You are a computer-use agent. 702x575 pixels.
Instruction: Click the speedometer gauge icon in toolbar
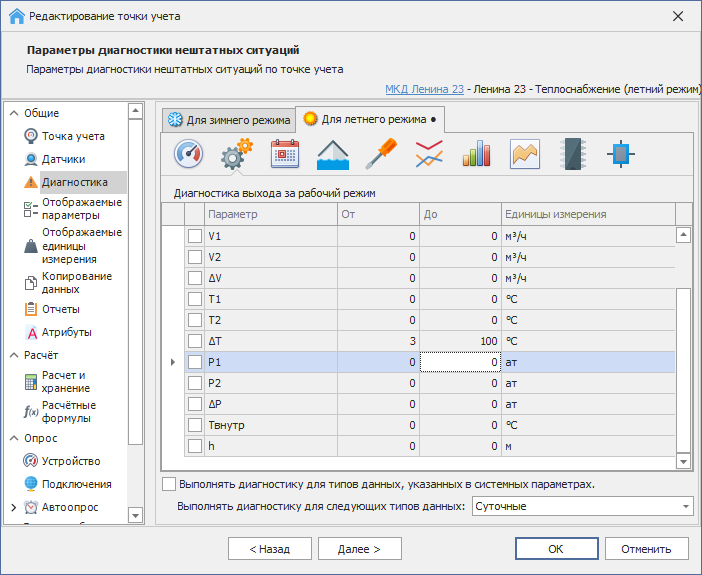(x=189, y=154)
